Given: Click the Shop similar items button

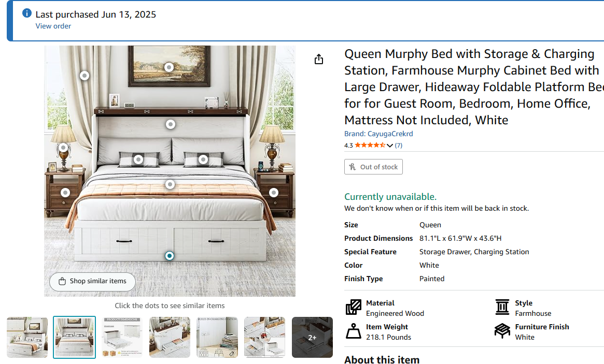Looking at the screenshot, I should 92,281.
